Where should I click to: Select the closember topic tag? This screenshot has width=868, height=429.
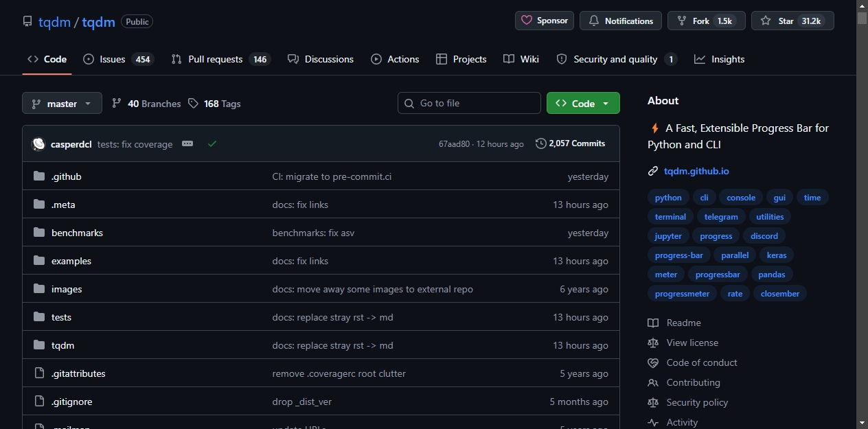780,294
